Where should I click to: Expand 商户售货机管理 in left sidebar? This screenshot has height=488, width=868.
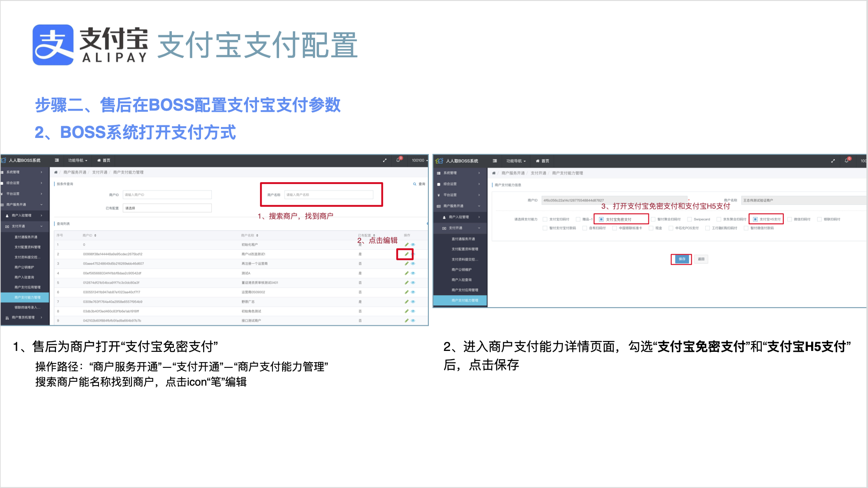pyautogui.click(x=24, y=318)
